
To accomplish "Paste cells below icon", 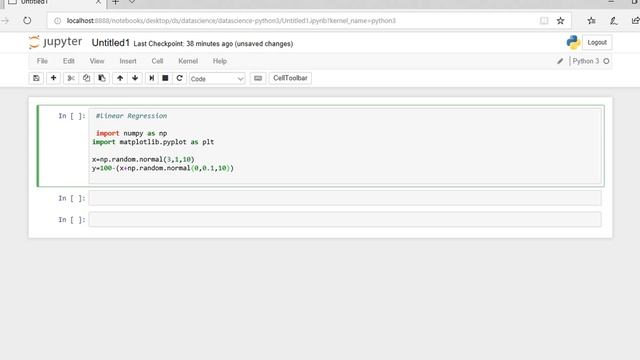I will [102, 78].
